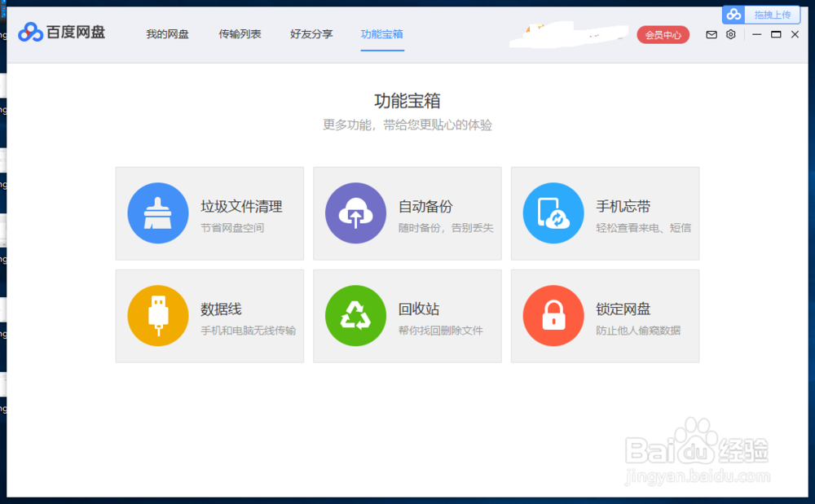The width and height of the screenshot is (815, 504).
Task: Click the 锁定网盘 red lock icon
Action: 553,315
